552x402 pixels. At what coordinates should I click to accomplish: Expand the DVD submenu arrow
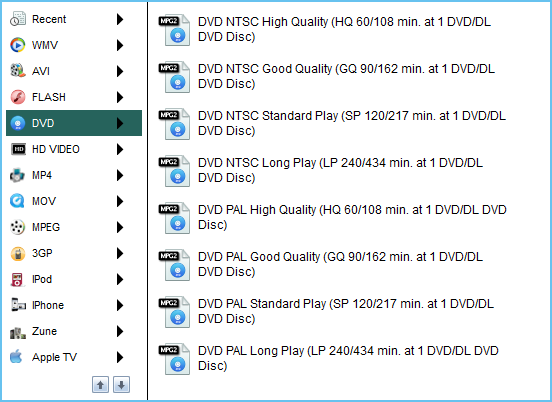tap(120, 123)
